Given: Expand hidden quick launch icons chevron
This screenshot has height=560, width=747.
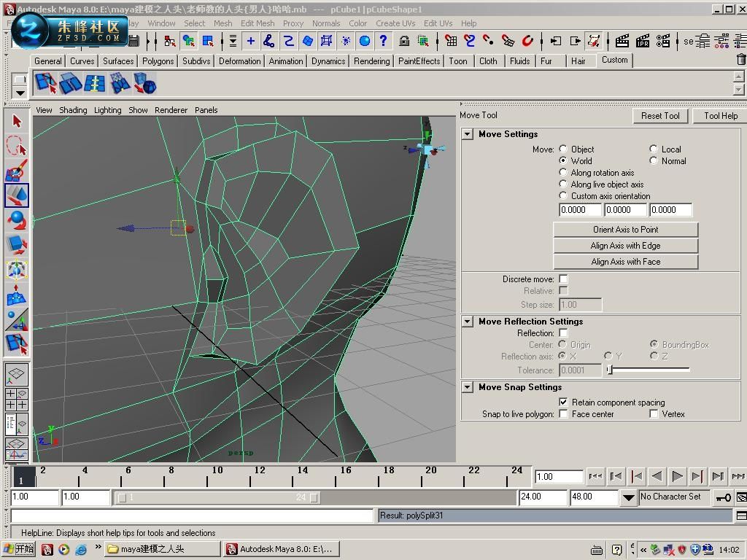Looking at the screenshot, I should point(98,547).
